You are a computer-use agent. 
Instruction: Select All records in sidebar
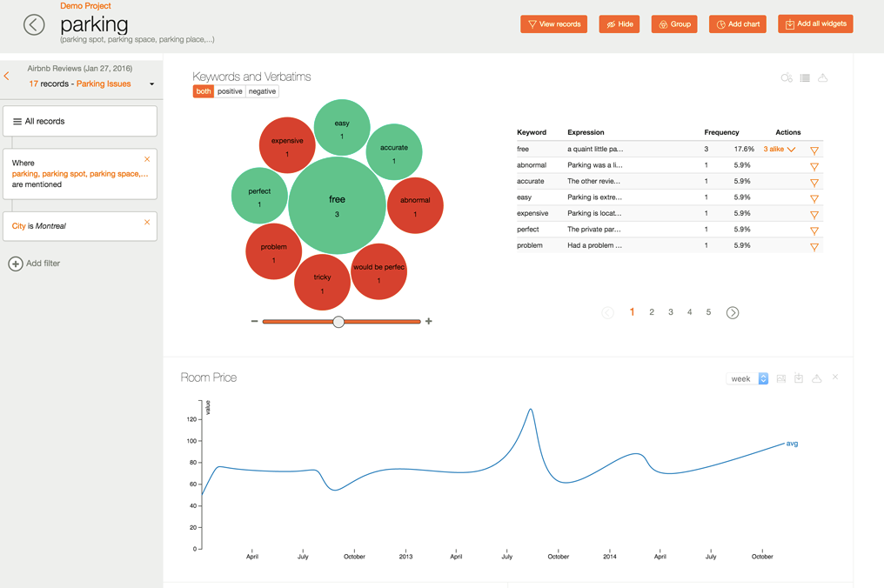tap(80, 121)
